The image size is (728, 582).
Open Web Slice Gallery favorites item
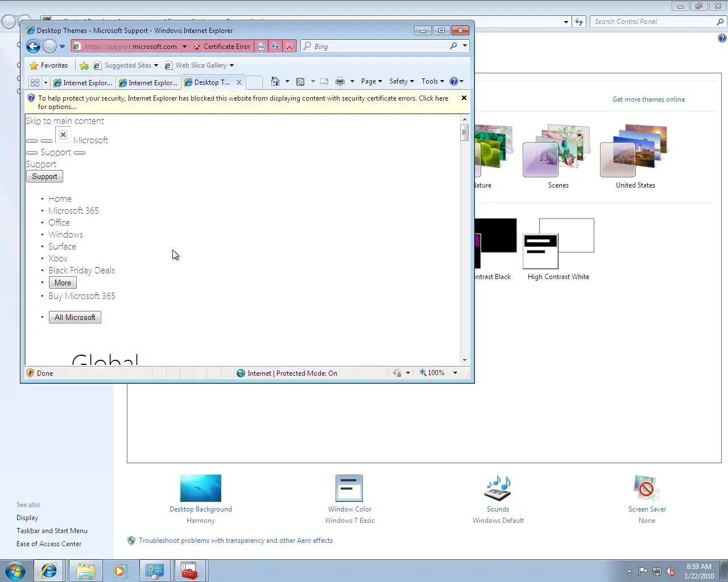point(199,65)
